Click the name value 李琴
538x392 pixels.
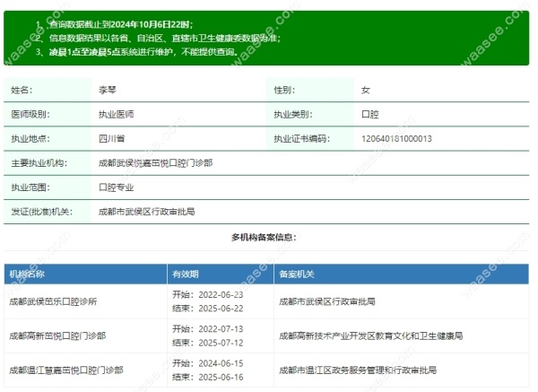(108, 90)
